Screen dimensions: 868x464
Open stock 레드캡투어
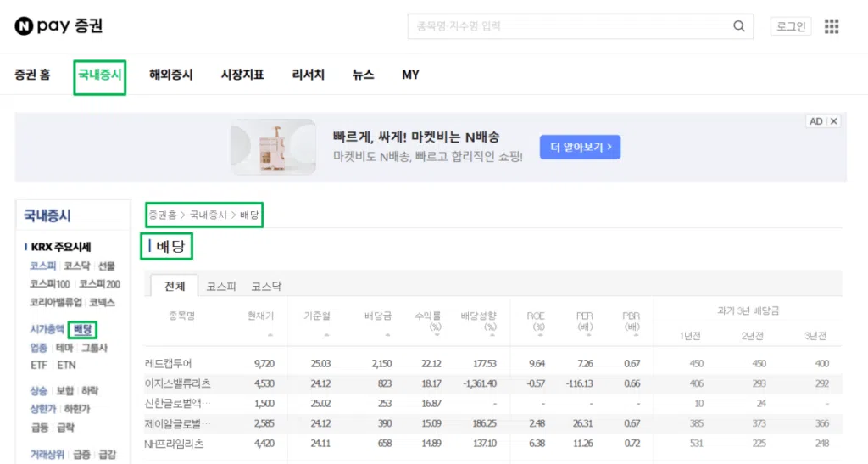[168, 364]
